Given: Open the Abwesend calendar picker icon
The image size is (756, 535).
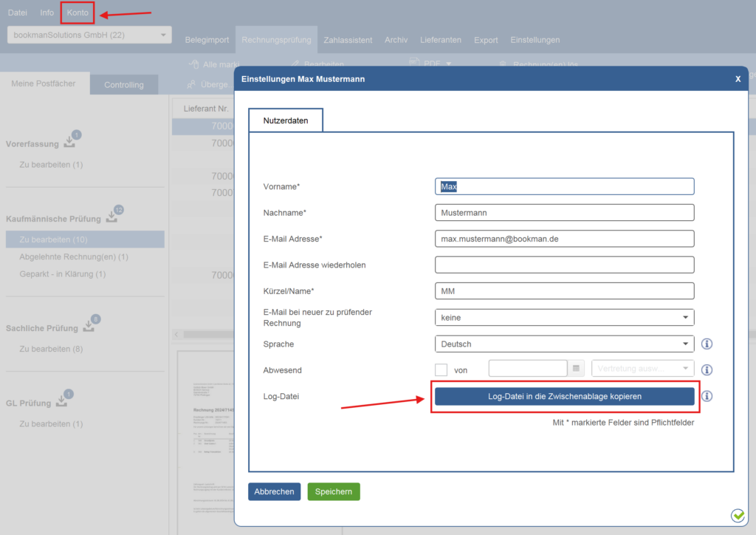Looking at the screenshot, I should (x=576, y=369).
